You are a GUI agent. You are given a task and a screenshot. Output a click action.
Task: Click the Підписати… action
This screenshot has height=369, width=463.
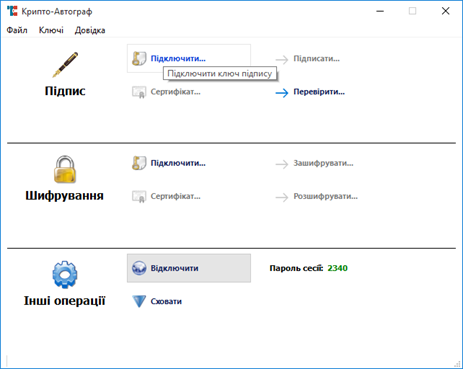click(x=316, y=59)
